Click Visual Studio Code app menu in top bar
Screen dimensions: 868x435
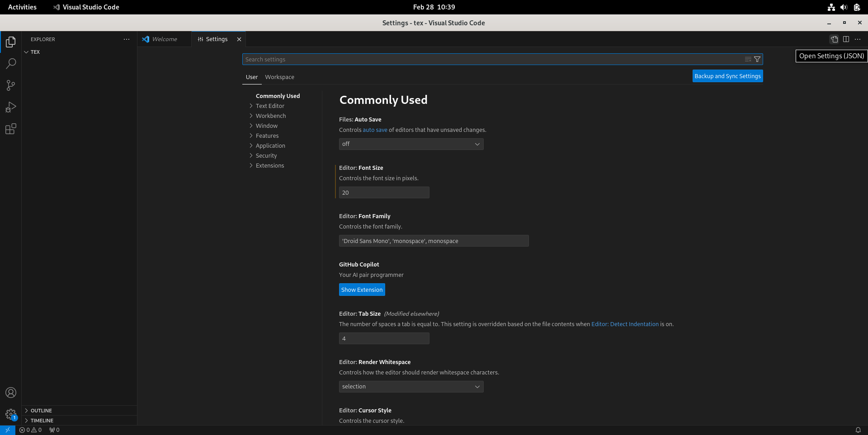coord(86,7)
